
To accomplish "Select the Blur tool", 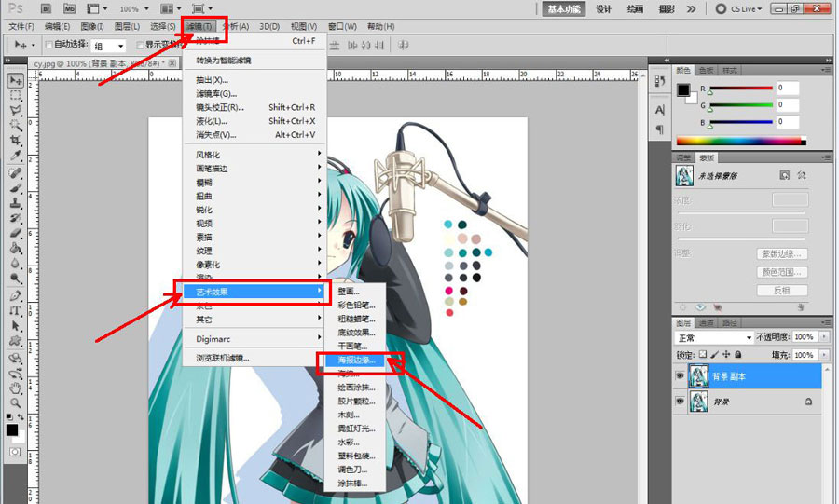I will (x=16, y=263).
